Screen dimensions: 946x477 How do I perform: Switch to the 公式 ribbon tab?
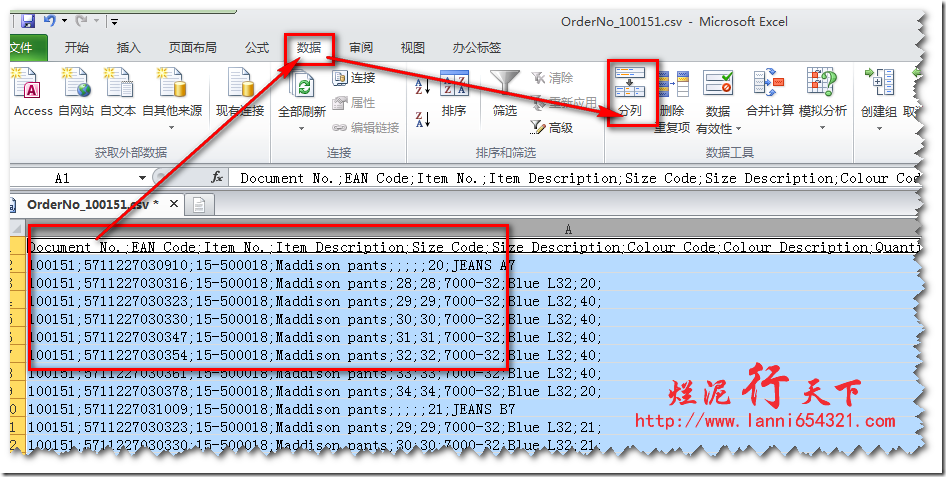pos(257,48)
